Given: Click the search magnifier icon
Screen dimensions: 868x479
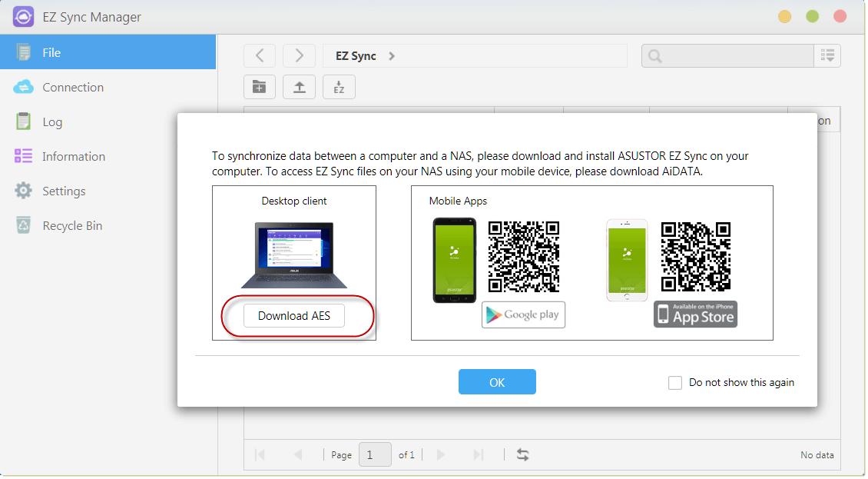Looking at the screenshot, I should pyautogui.click(x=655, y=56).
